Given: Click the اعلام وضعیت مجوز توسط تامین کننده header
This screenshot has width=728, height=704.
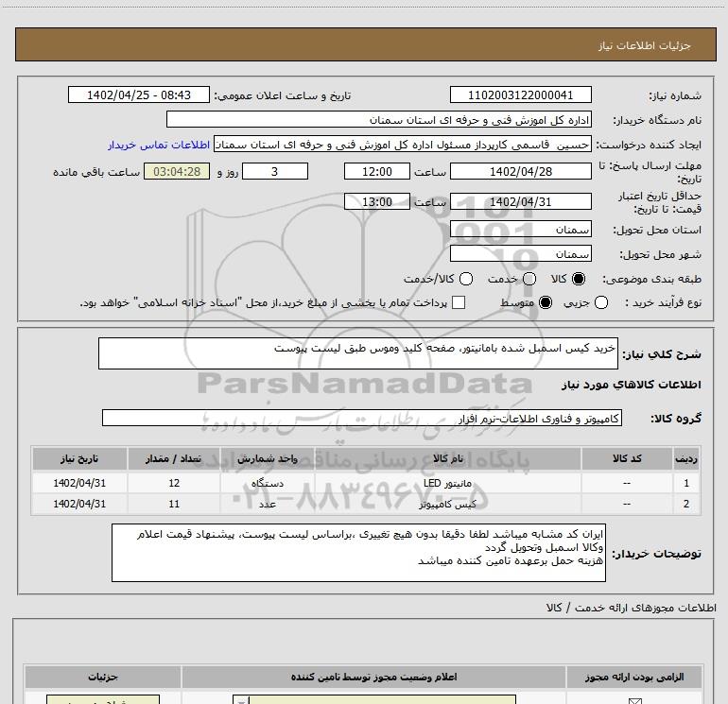Looking at the screenshot, I should pyautogui.click(x=373, y=678).
